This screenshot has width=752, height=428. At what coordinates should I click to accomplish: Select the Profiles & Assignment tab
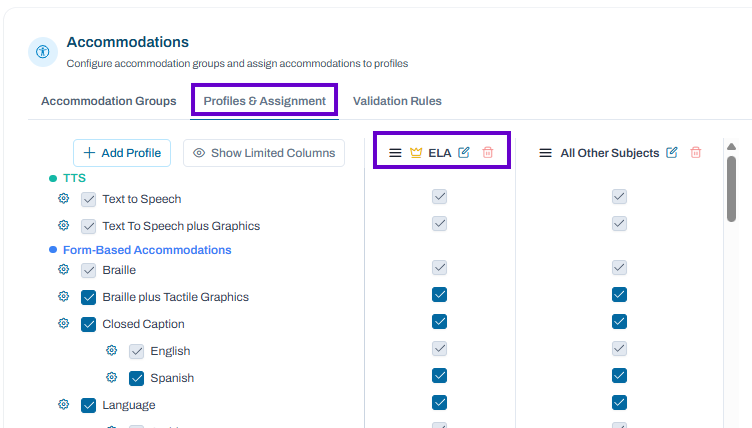coord(265,101)
